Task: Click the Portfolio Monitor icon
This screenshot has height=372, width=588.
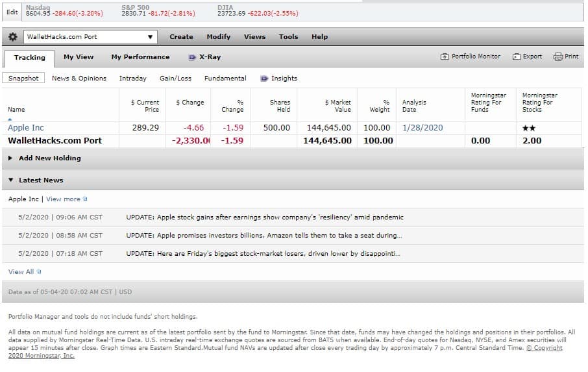Action: point(445,56)
